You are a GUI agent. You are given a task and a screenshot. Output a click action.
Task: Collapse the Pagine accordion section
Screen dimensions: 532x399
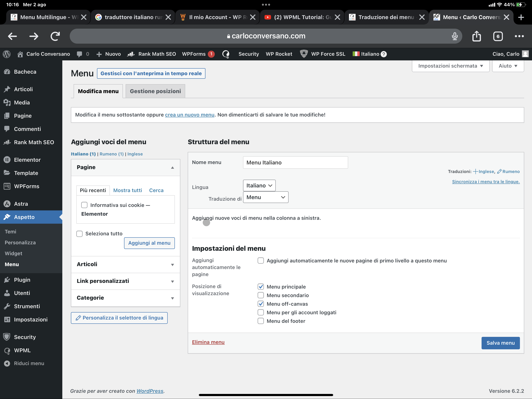pyautogui.click(x=126, y=168)
